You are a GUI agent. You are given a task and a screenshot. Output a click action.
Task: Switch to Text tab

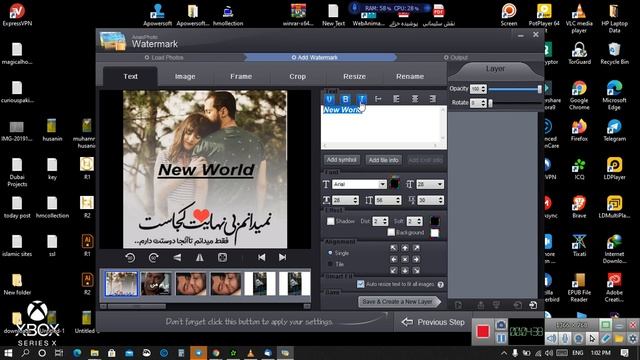[131, 76]
